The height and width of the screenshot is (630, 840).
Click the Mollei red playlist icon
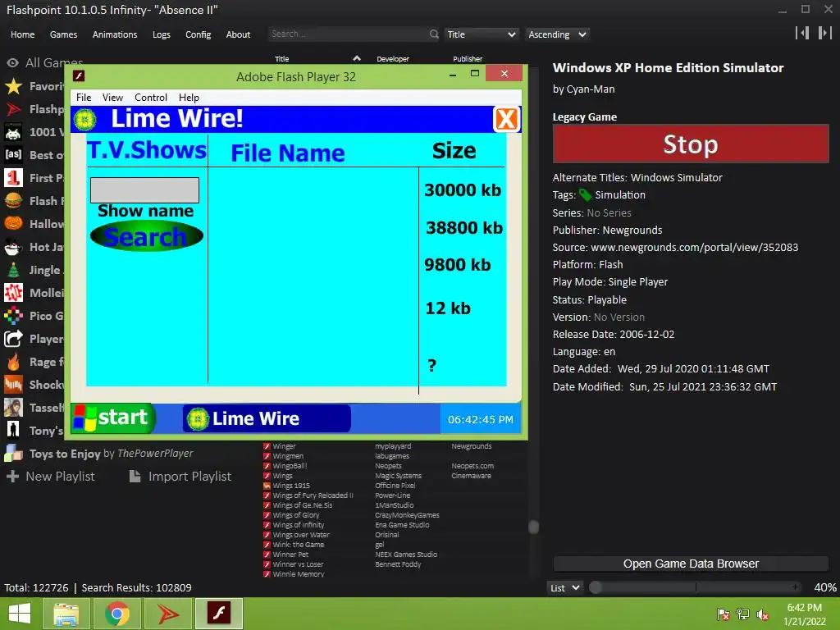(13, 293)
